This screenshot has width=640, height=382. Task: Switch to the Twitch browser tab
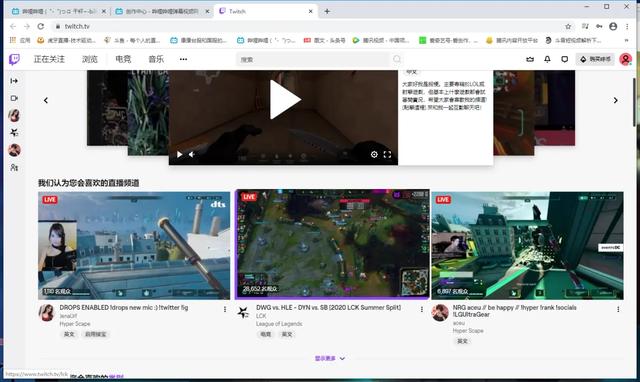(x=265, y=11)
